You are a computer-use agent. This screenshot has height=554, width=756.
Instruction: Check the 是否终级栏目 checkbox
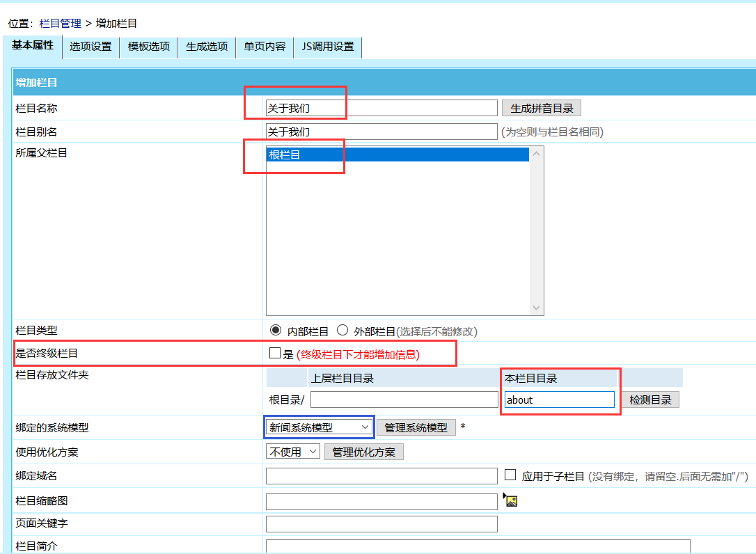pyautogui.click(x=275, y=353)
